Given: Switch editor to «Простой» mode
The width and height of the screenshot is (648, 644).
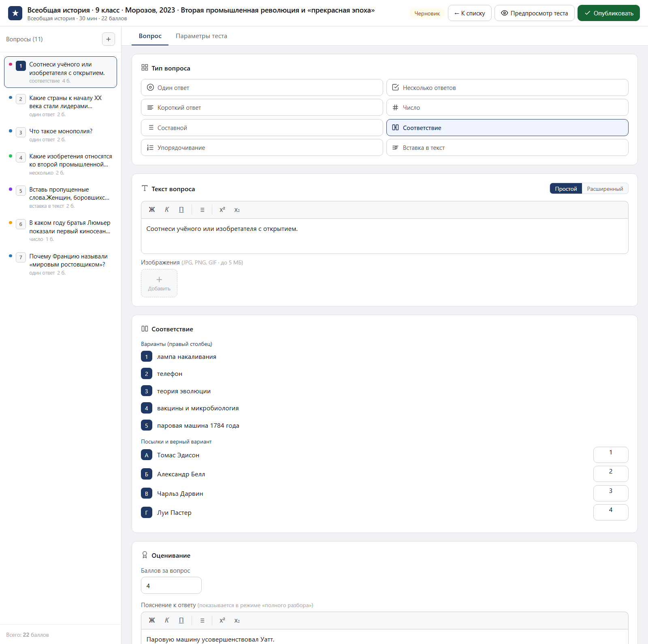Looking at the screenshot, I should coord(566,189).
